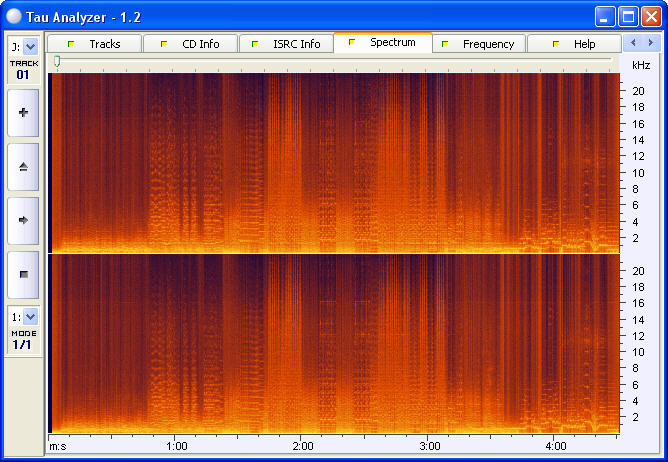Click the eject button in left panel
Viewport: 668px width, 462px height.
[23, 167]
